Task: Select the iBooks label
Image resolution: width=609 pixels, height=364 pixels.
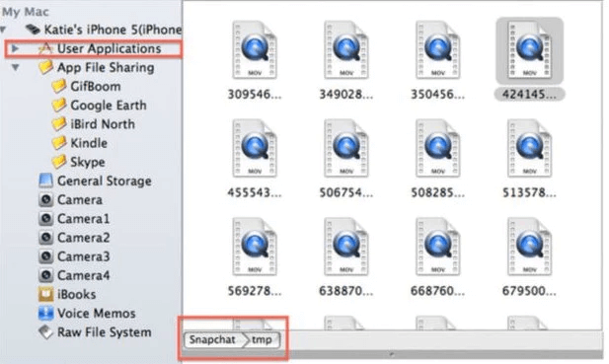Action: tap(77, 295)
